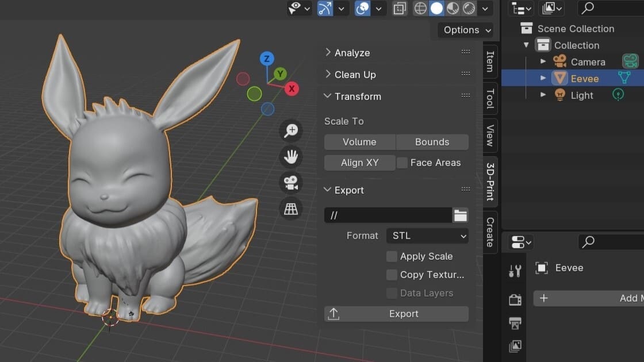Select the Camera object in outliner

588,62
